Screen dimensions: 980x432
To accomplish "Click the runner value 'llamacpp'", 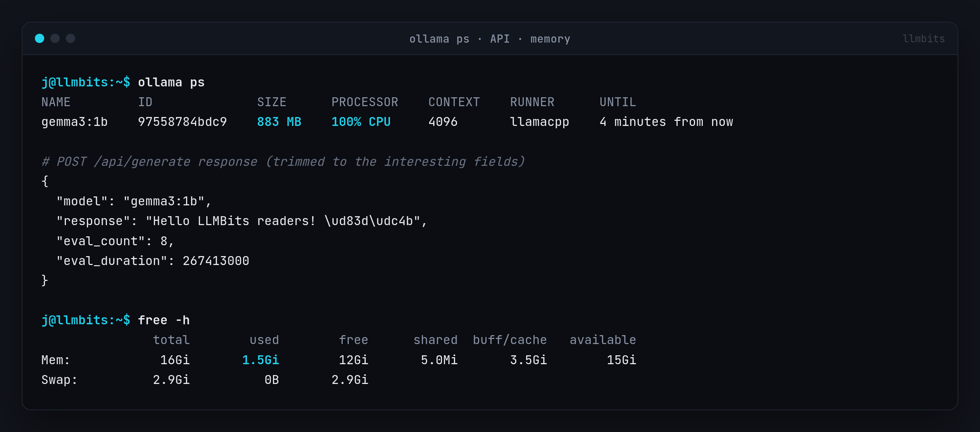I will point(540,122).
